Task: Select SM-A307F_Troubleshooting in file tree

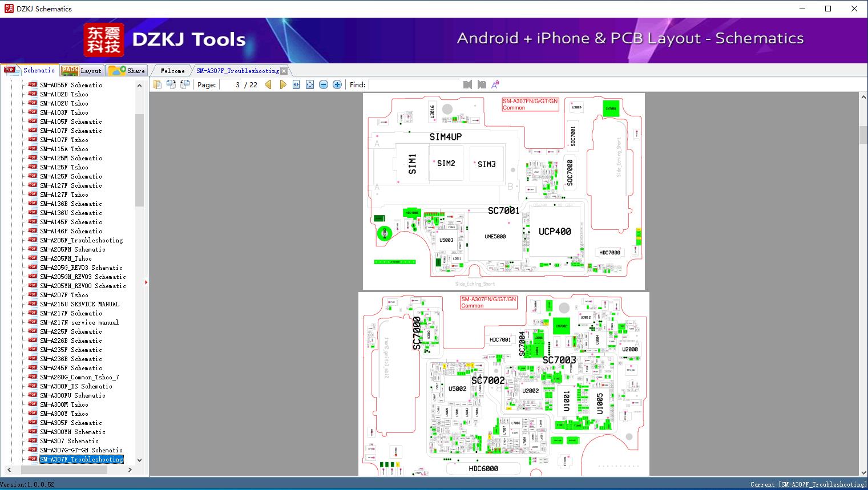Action: coord(81,459)
